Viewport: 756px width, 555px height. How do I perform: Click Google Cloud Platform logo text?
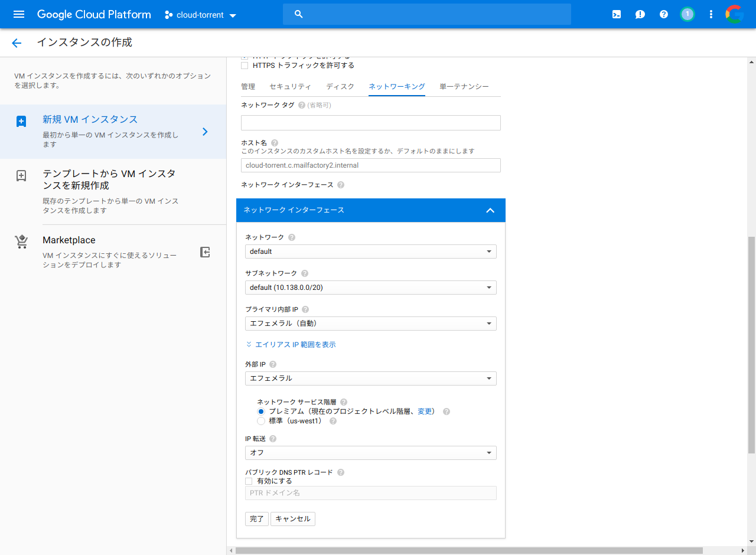(94, 14)
